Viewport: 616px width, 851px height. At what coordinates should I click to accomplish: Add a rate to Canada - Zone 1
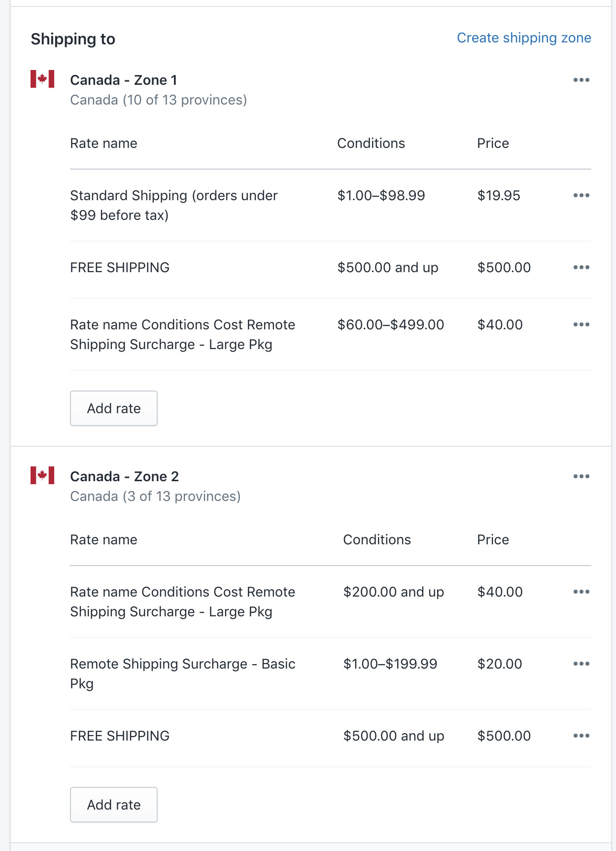point(114,408)
